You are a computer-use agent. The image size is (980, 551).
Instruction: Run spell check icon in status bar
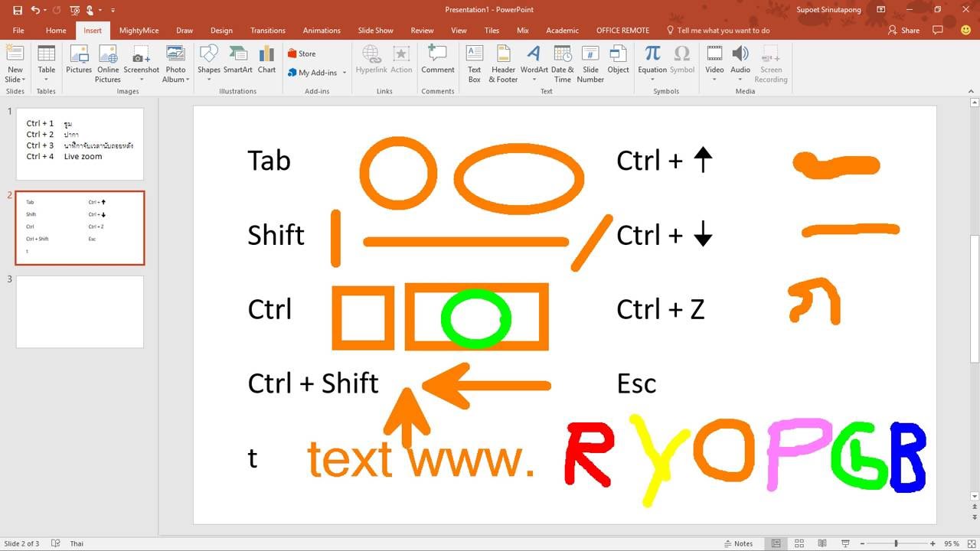pyautogui.click(x=55, y=543)
